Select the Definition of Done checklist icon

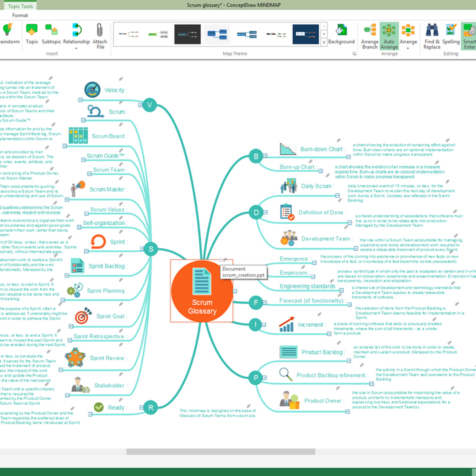(x=287, y=212)
